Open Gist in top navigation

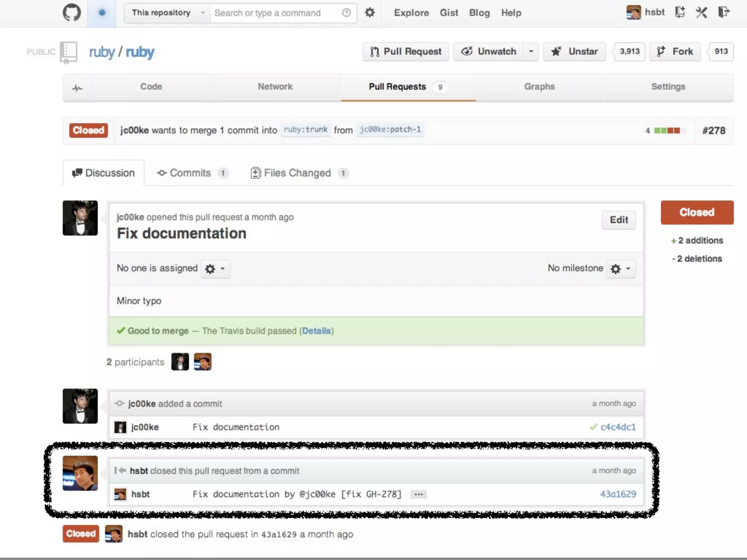tap(449, 13)
